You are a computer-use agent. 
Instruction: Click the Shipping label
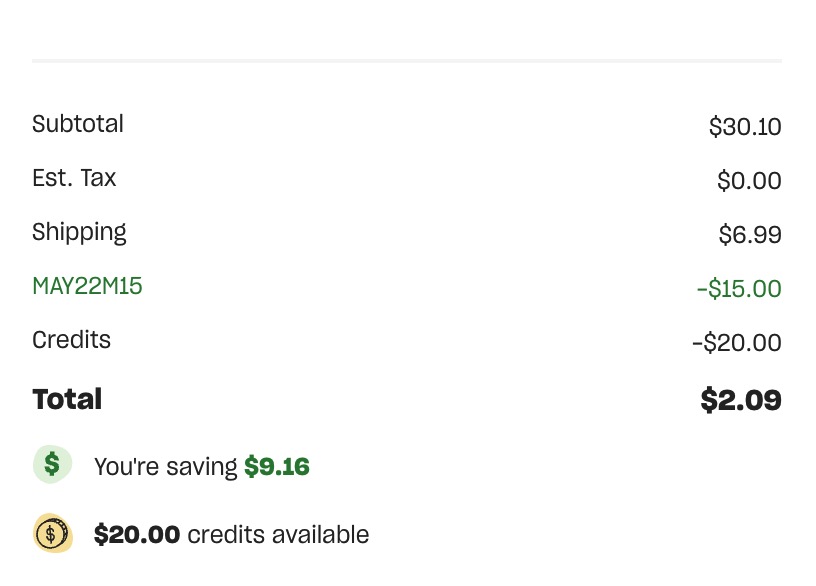[x=79, y=233]
